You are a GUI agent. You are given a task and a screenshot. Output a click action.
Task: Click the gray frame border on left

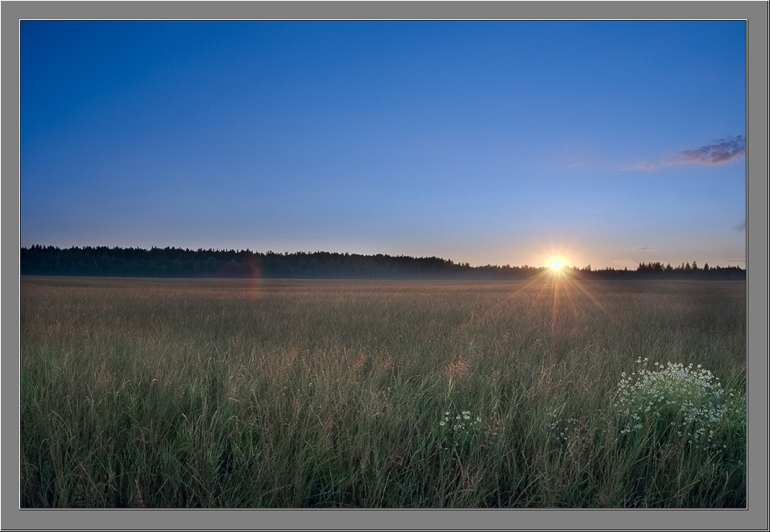click(x=10, y=265)
